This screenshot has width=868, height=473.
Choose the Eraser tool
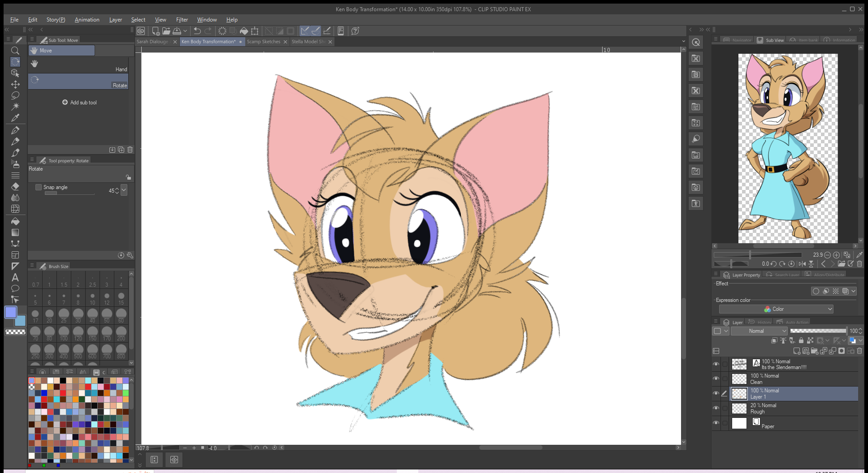(15, 186)
